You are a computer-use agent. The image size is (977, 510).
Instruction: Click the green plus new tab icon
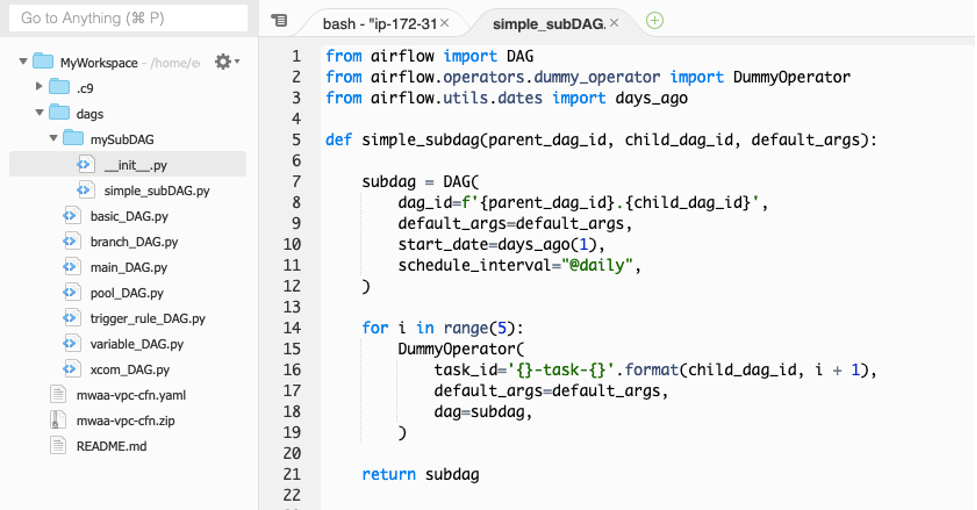point(654,21)
